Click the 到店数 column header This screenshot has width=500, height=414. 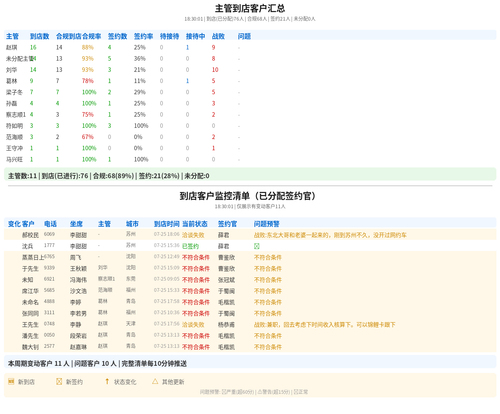click(39, 36)
